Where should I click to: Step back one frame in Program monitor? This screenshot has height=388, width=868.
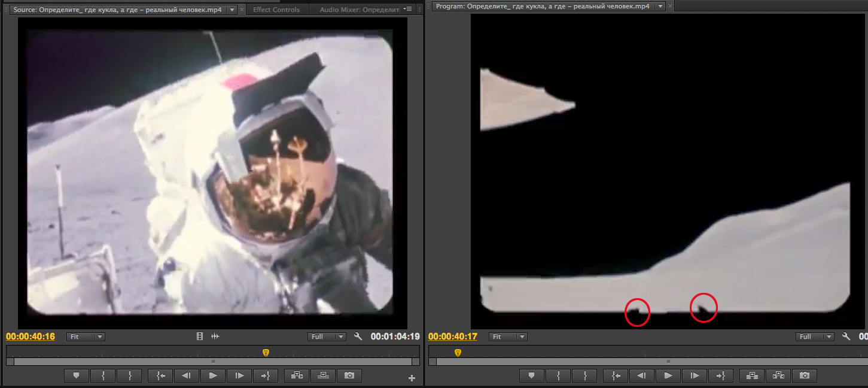point(641,375)
